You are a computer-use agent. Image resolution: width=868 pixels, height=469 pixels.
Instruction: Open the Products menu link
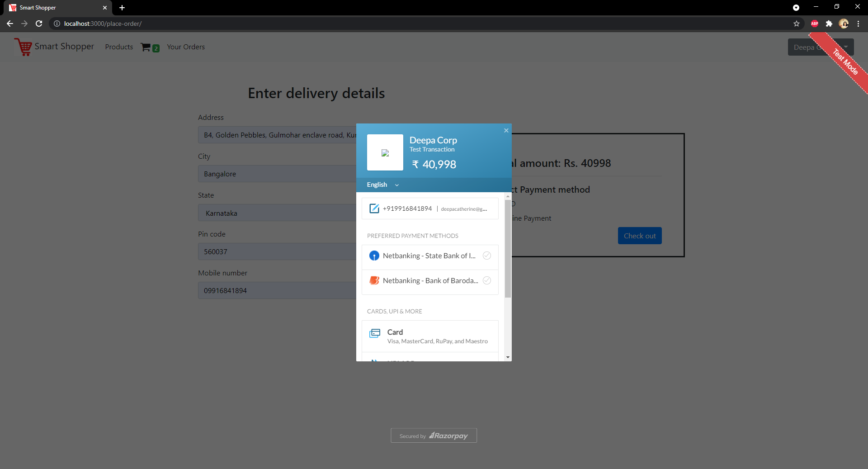pyautogui.click(x=119, y=47)
